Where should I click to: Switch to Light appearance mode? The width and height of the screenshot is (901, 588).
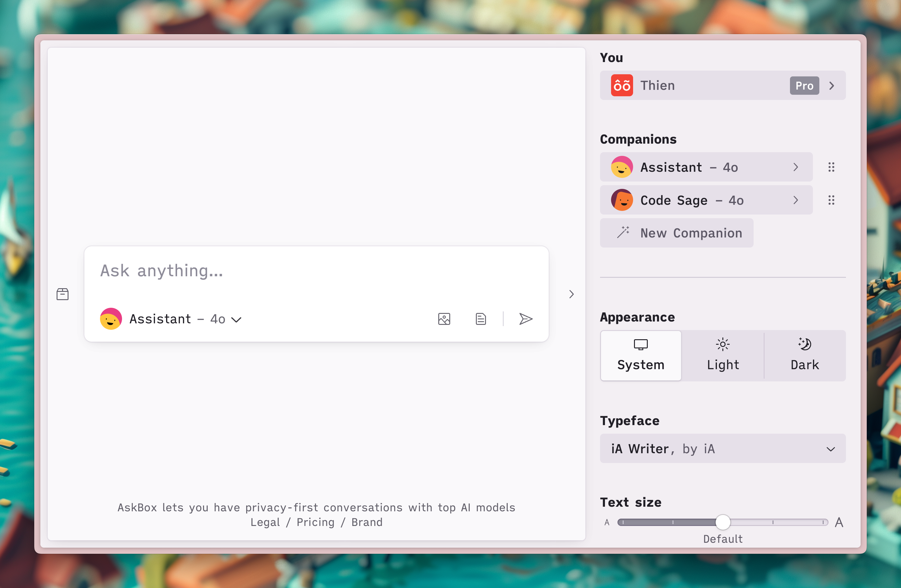pos(723,356)
